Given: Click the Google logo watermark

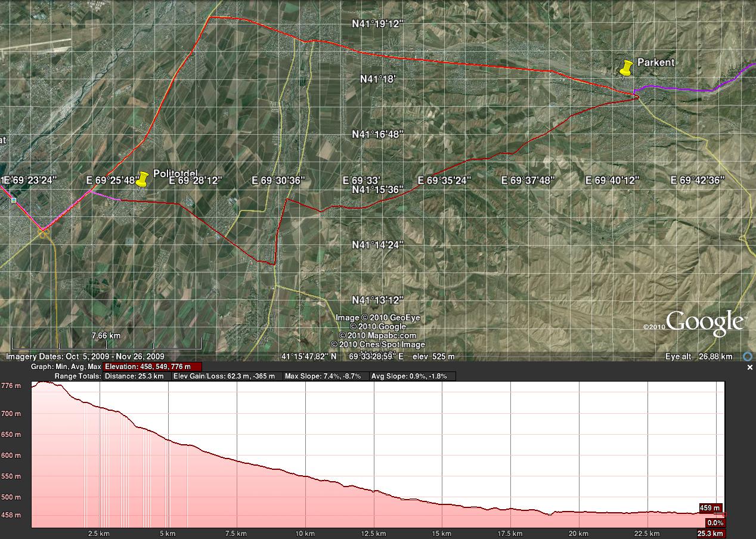Looking at the screenshot, I should point(704,323).
